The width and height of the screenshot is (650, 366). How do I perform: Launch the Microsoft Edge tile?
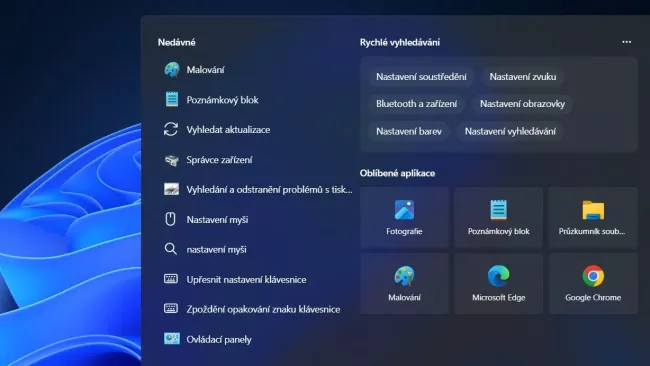(498, 284)
